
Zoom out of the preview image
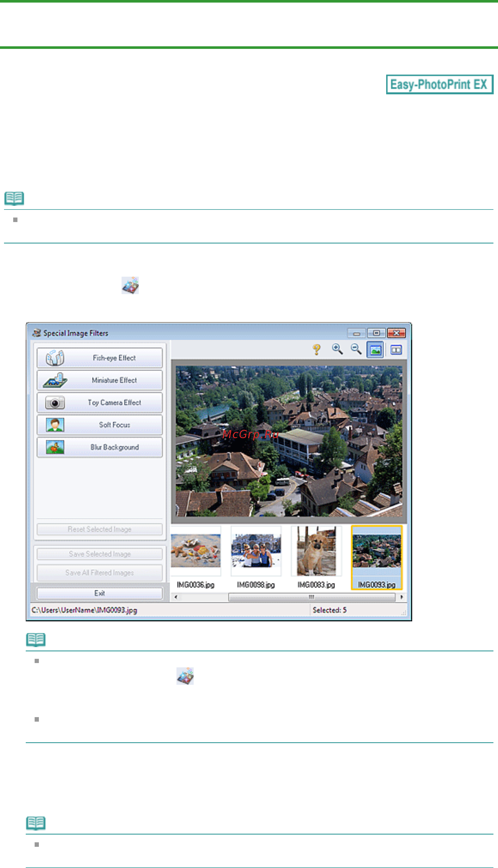point(356,349)
